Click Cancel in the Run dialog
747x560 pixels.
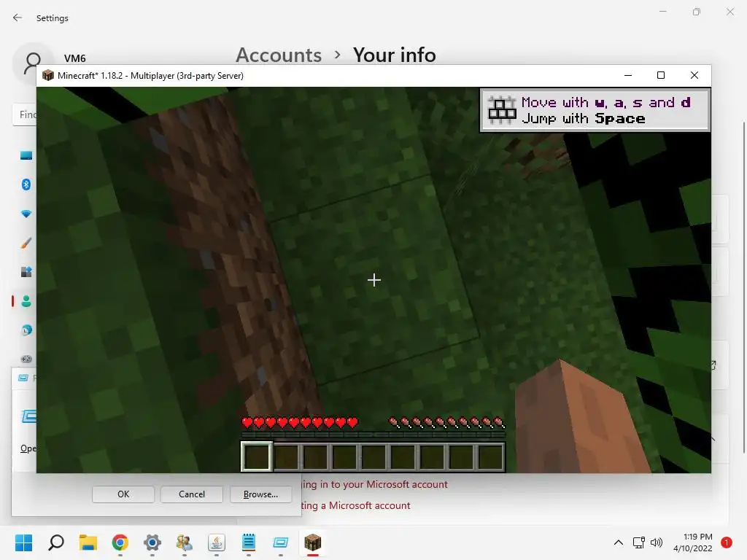pos(192,494)
